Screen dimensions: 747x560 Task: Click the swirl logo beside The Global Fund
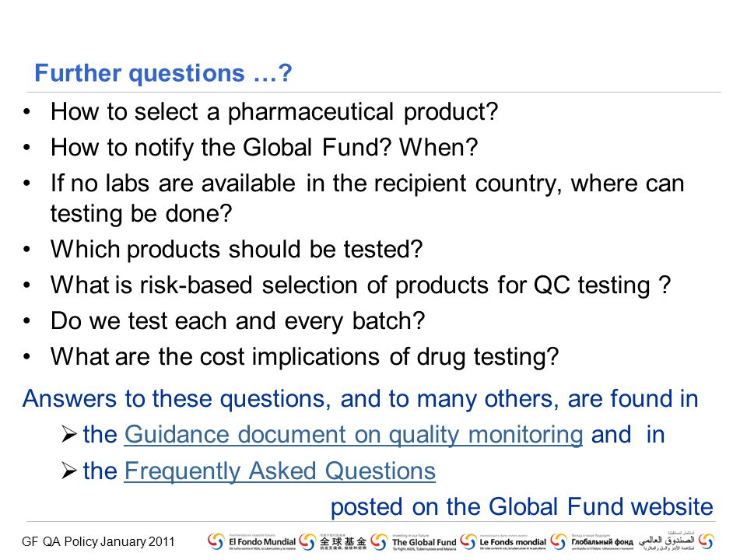379,541
